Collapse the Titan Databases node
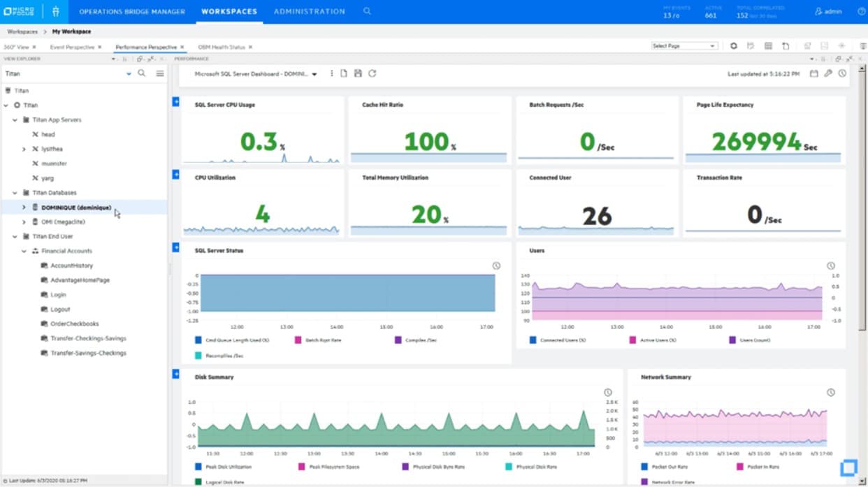868x487 pixels. 15,193
